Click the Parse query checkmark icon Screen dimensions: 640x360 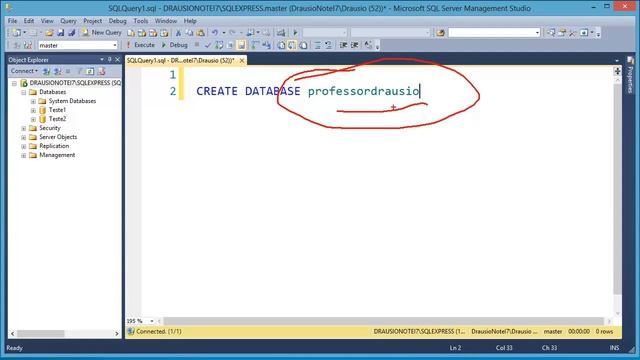[208, 45]
